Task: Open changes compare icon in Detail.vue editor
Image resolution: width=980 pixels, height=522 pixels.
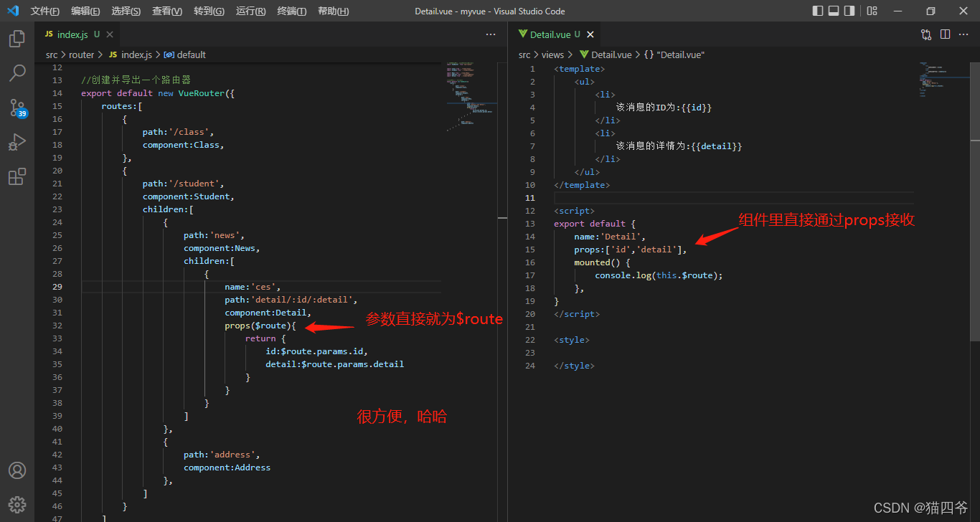Action: (926, 34)
